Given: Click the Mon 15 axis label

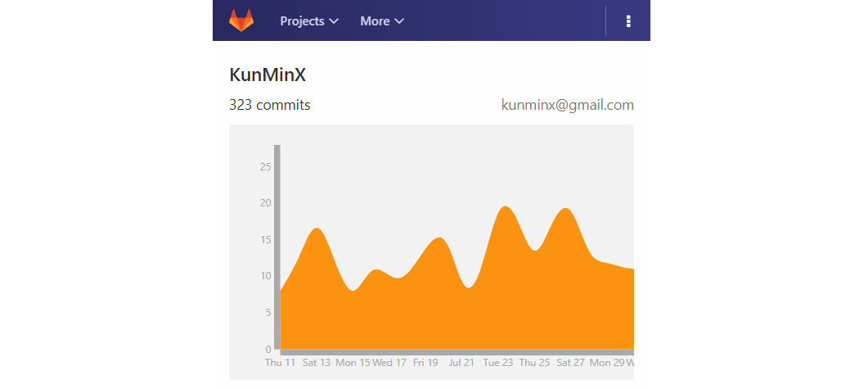Looking at the screenshot, I should (x=353, y=363).
